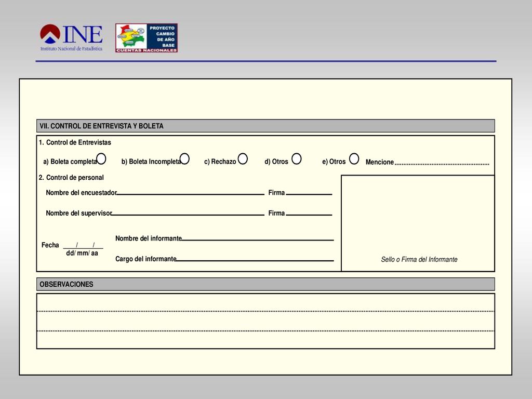Click the 'VII. CONTROL DE ENTREVISTA Y BOLETA' header
Image resolution: width=532 pixels, height=399 pixels.
265,126
